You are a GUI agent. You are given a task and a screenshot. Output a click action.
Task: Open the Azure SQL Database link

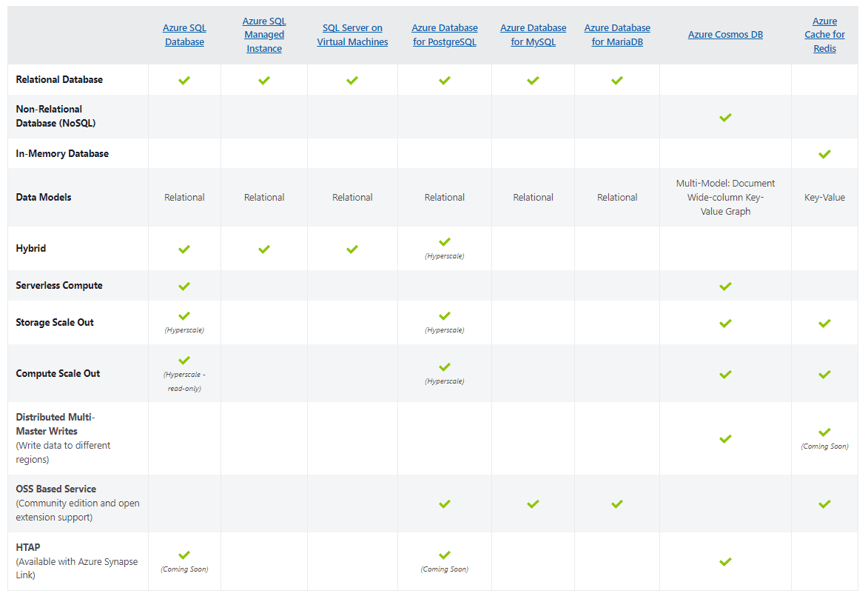coord(184,34)
